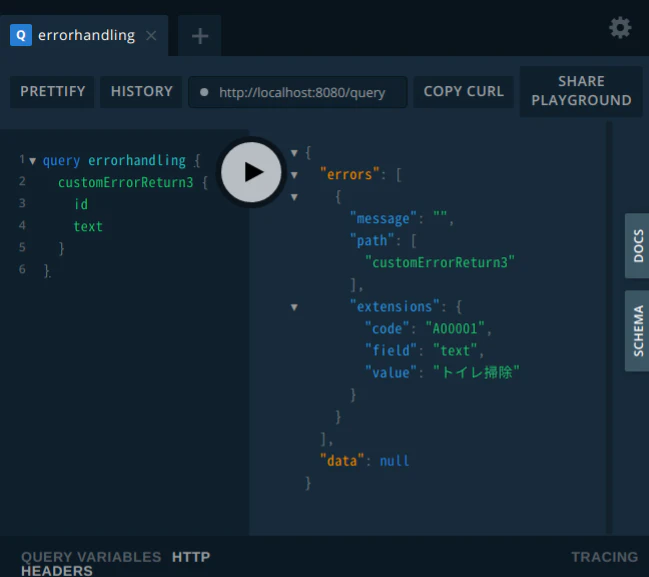Click the COPY CURL button
This screenshot has height=577, width=649.
[x=464, y=91]
